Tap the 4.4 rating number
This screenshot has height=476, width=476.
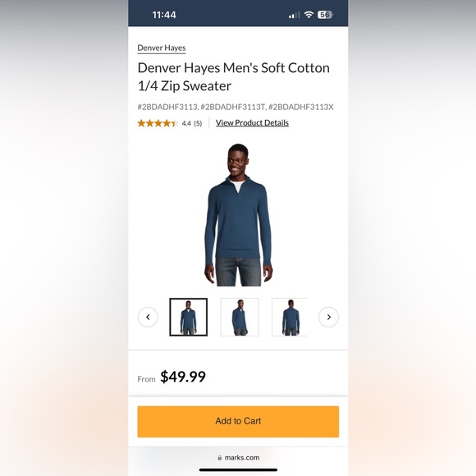click(x=186, y=124)
